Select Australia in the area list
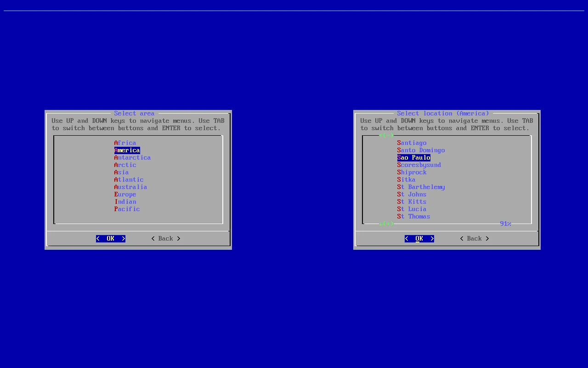588x368 pixels. [131, 187]
